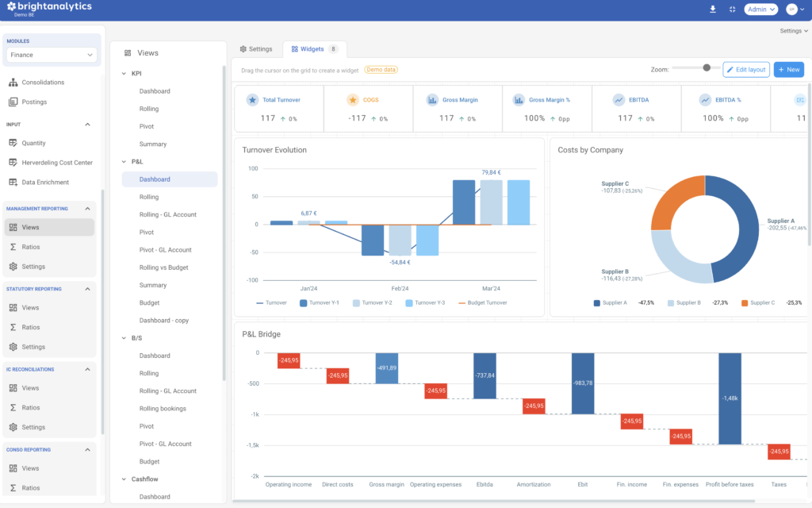The width and height of the screenshot is (812, 508).
Task: Click the Zoom slider handle
Action: (x=707, y=68)
